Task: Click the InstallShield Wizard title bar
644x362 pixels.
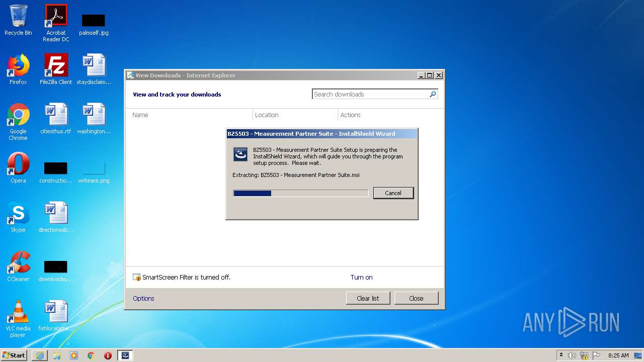Action: [322, 134]
